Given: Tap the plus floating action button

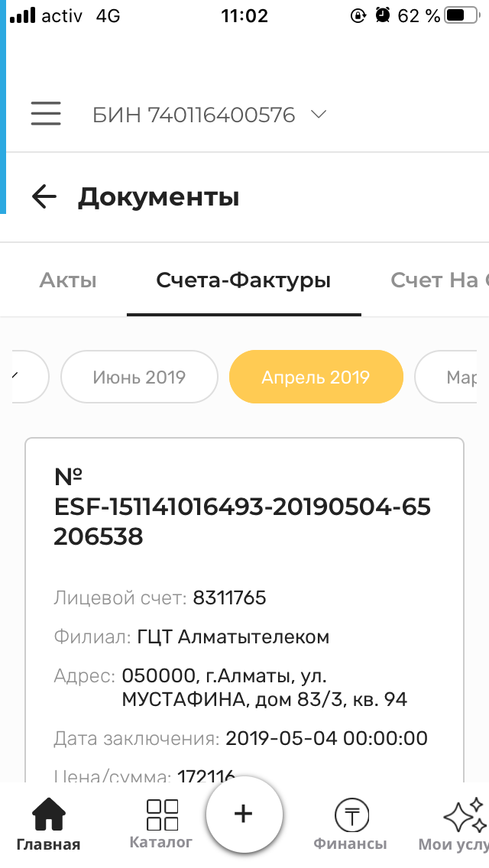Looking at the screenshot, I should coord(244,814).
